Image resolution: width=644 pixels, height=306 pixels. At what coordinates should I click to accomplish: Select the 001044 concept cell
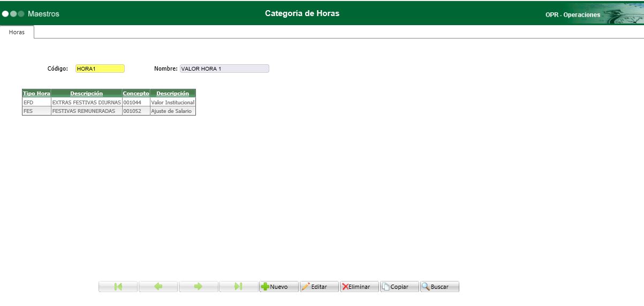coord(136,102)
